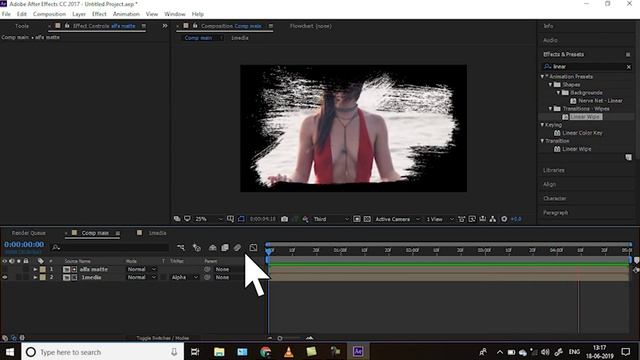Toggle the lock on Composition viewer tab
The width and height of the screenshot is (640, 360).
195,26
